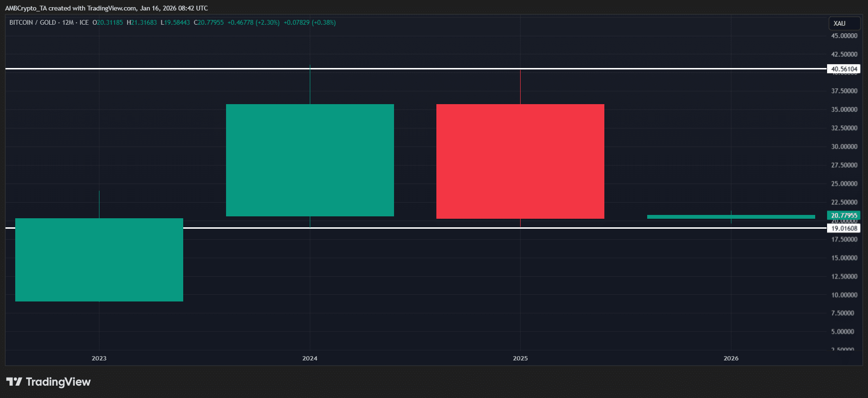Viewport: 868px width, 398px height.
Task: Click the BITCOIN / GOLD symbol title
Action: coord(32,22)
